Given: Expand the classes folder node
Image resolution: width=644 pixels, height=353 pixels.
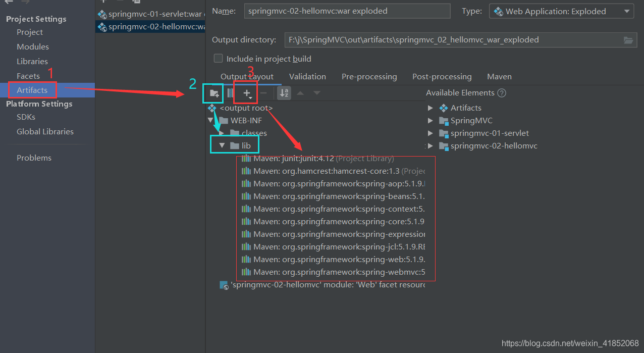Looking at the screenshot, I should tap(222, 133).
